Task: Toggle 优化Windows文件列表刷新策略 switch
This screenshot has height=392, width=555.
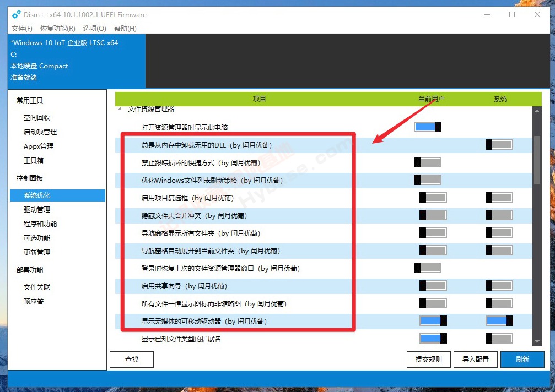Action: [428, 180]
